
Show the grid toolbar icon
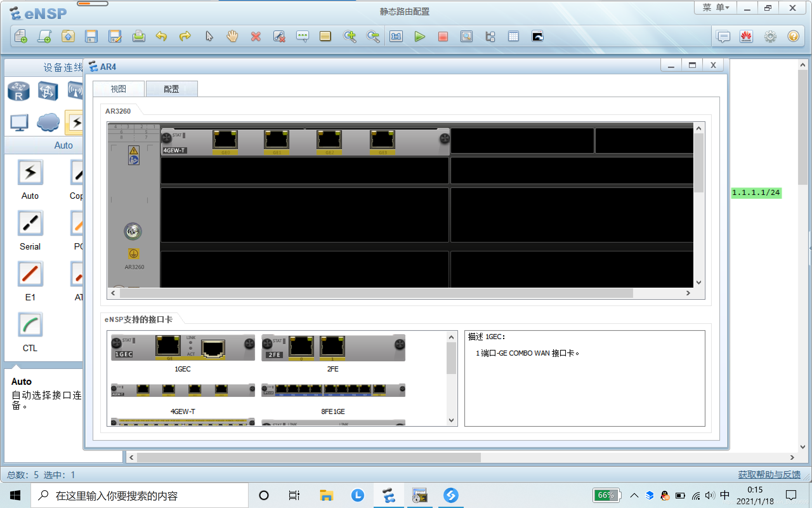(514, 36)
